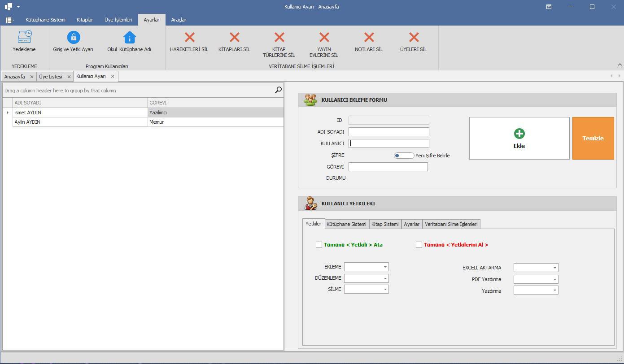Click KİTAPLARI SİL delete icon
The height and width of the screenshot is (364, 624).
pos(234,37)
